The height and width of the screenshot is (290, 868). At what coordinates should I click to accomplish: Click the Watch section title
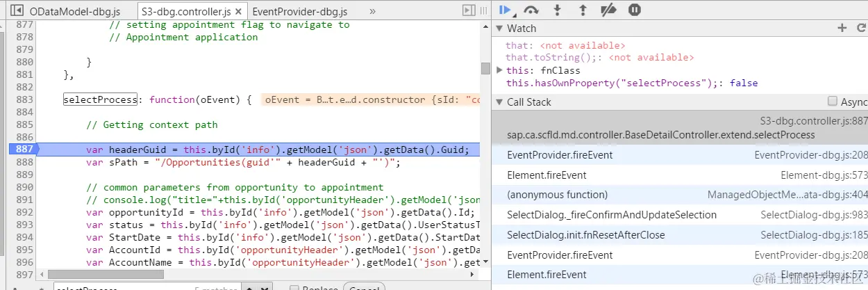click(x=521, y=29)
